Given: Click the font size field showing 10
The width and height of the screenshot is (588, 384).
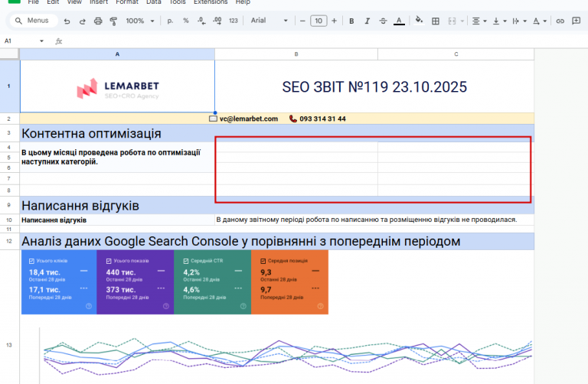Looking at the screenshot, I should 318,21.
